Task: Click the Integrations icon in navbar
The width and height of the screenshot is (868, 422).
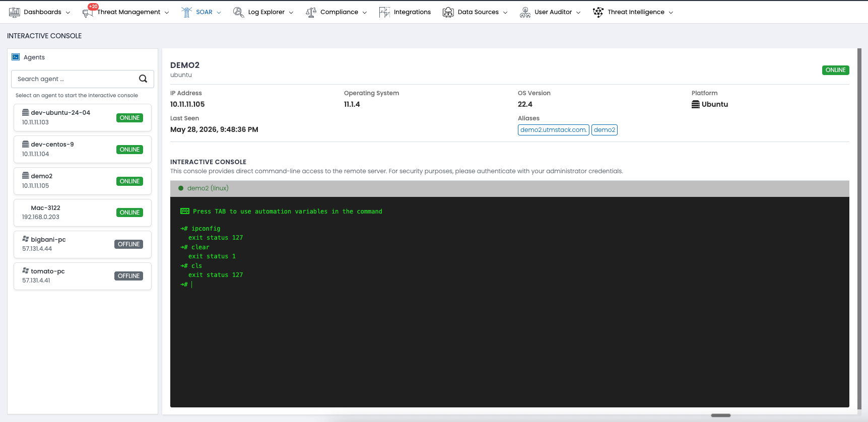Action: [384, 12]
